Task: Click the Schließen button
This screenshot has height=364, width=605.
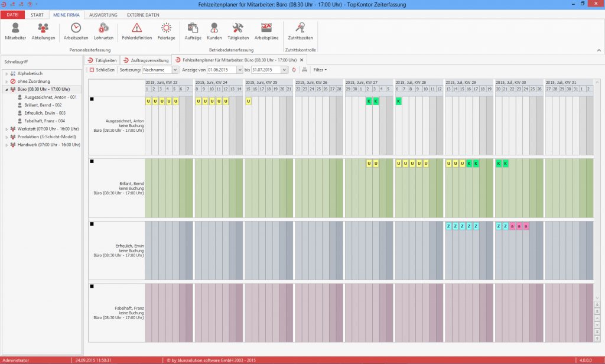Action: click(x=102, y=70)
